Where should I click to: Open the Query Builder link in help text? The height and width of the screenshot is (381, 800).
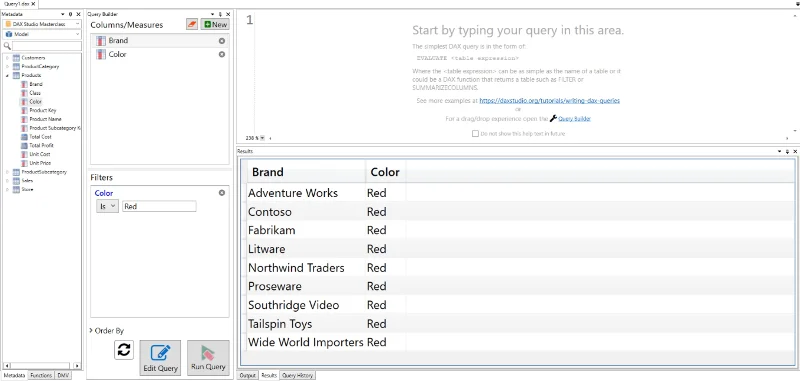(574, 119)
